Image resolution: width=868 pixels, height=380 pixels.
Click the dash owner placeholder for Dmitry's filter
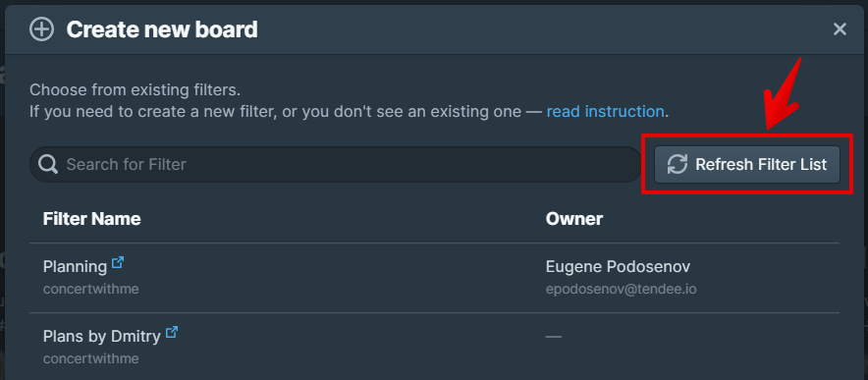pos(554,336)
